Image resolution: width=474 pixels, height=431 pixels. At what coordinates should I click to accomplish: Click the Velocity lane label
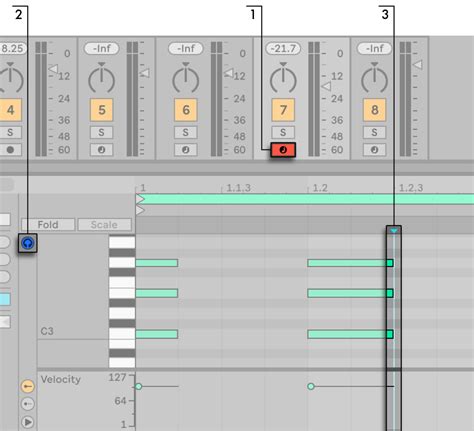(61, 379)
